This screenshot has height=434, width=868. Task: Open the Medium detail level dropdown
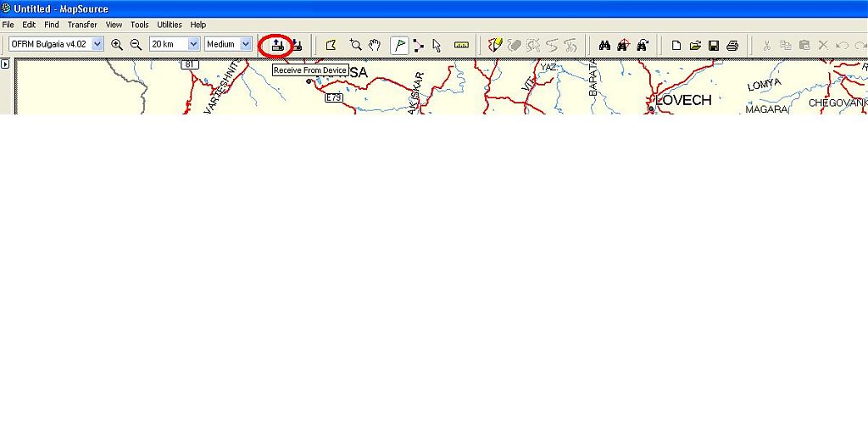[245, 44]
